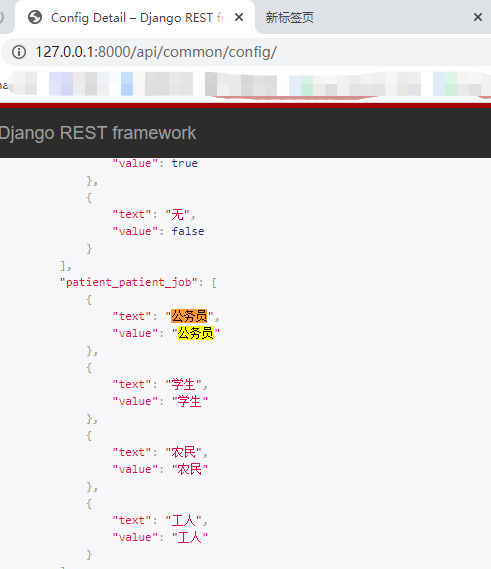The image size is (491, 569).
Task: Click the "无" text string
Action: click(x=177, y=214)
